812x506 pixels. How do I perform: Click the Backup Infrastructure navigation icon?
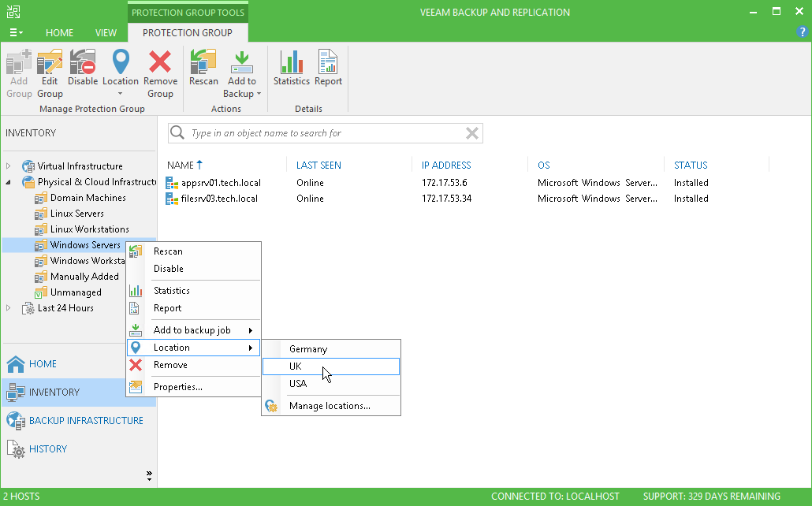click(x=16, y=421)
